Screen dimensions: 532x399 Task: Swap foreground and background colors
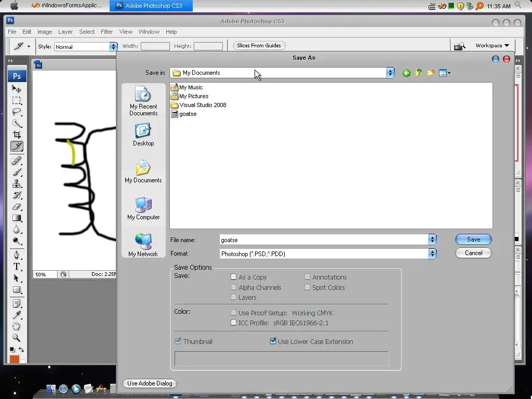21,350
